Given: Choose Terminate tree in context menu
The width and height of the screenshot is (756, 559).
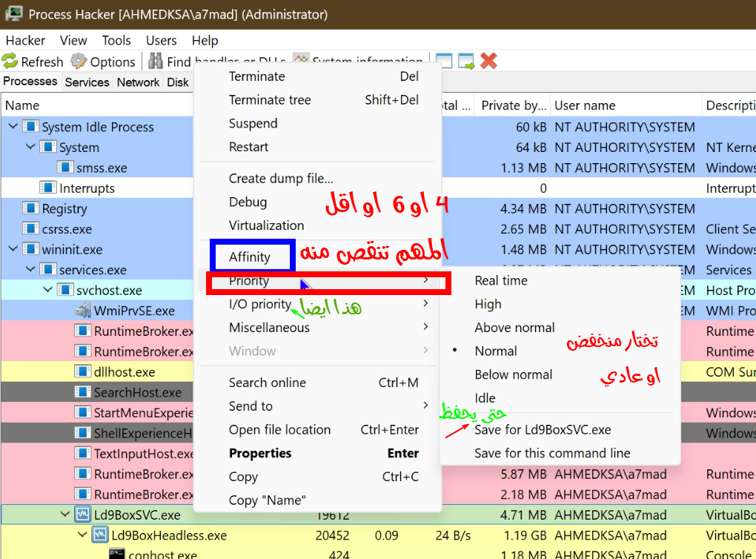Looking at the screenshot, I should coord(318,100).
